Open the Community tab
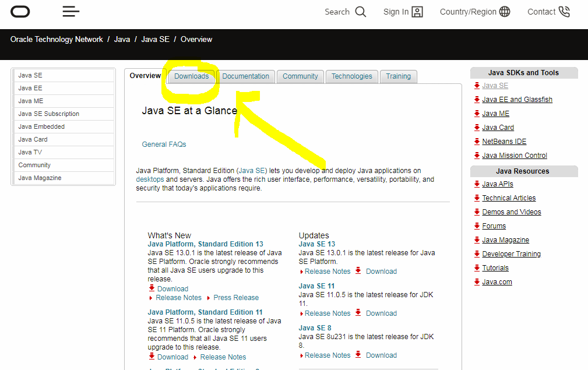Viewport: 588px width, 370px height. click(x=300, y=76)
